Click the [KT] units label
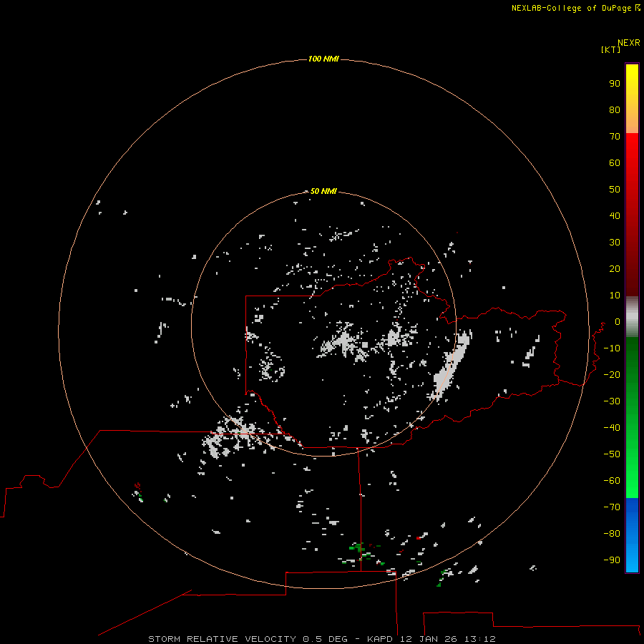 click(610, 49)
